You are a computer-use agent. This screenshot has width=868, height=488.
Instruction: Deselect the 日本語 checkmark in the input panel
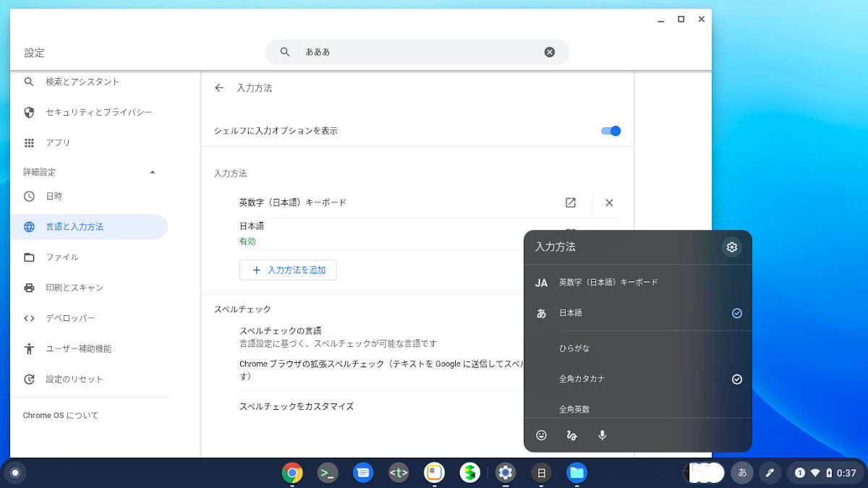click(x=736, y=313)
